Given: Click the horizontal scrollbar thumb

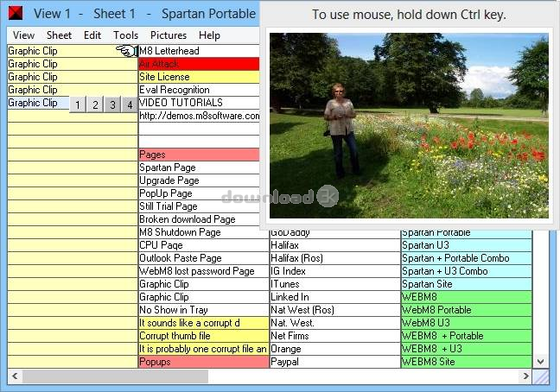Looking at the screenshot, I should coord(115,376).
